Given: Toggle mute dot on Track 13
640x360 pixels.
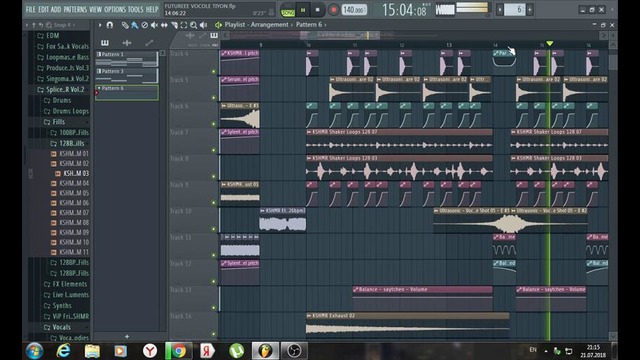Looking at the screenshot, I should [x=213, y=308].
